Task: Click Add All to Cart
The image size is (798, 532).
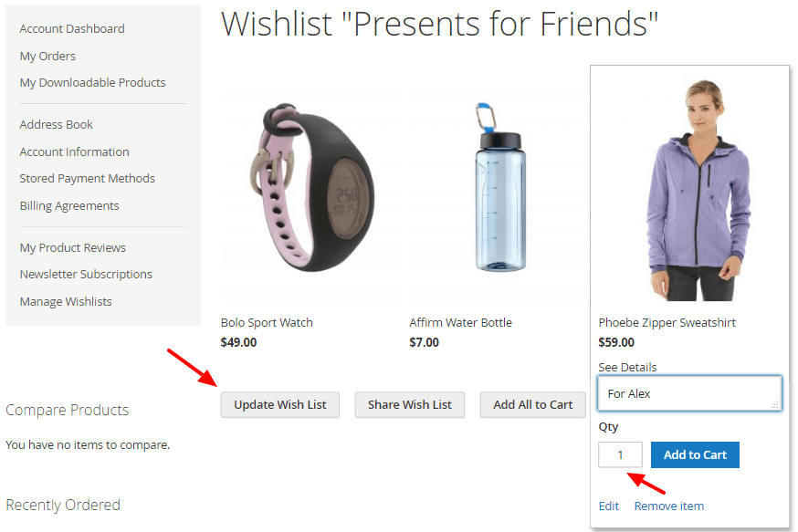Action: [532, 405]
